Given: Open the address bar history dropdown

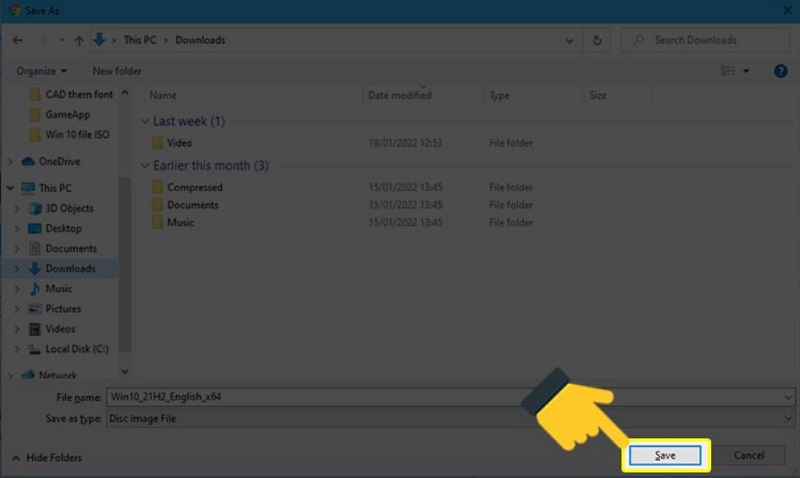Looking at the screenshot, I should pos(569,41).
